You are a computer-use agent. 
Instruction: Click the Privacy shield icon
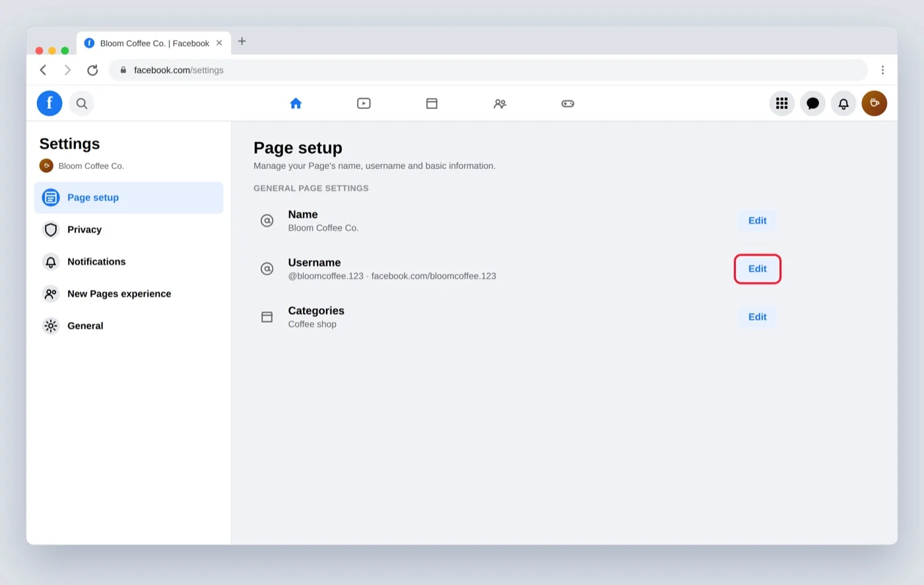(x=51, y=230)
